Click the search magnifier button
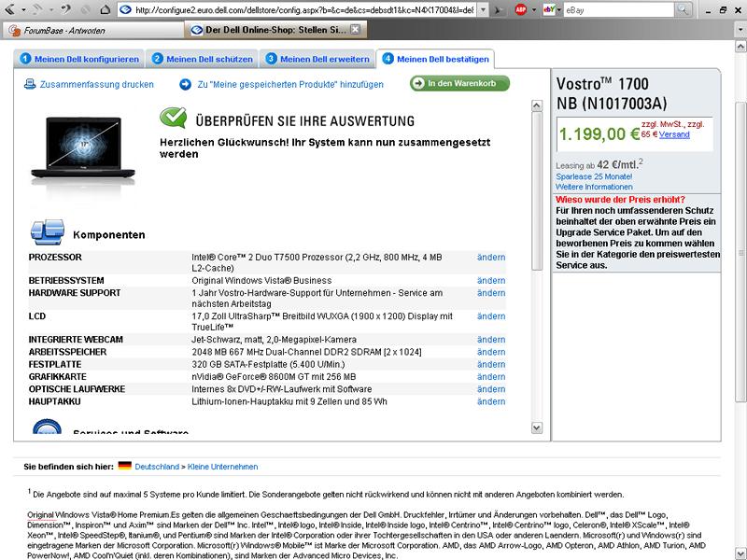This screenshot has width=747, height=560. pyautogui.click(x=684, y=9)
